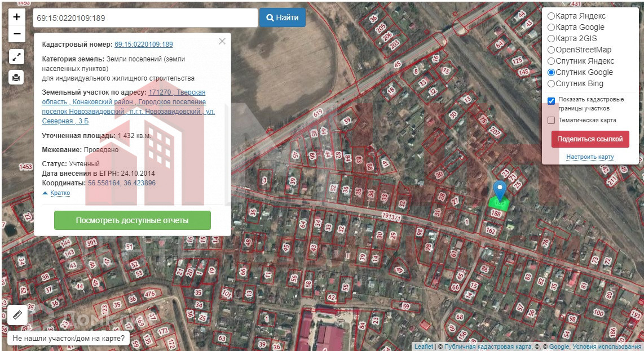Toggle Показать кадастровые границы участков checkbox
Viewport: 644px width, 351px height.
coord(551,101)
